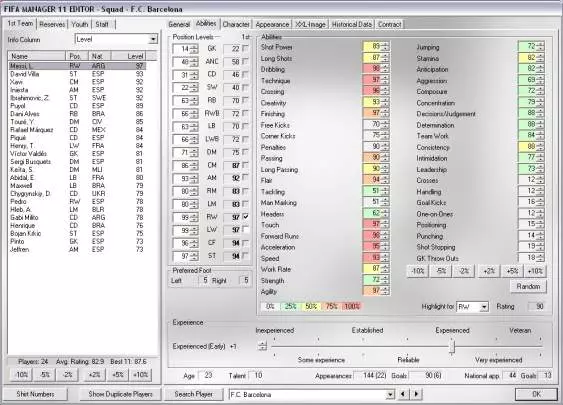563x405 pixels.
Task: Select Puyol in the squad list
Action: 77,106
